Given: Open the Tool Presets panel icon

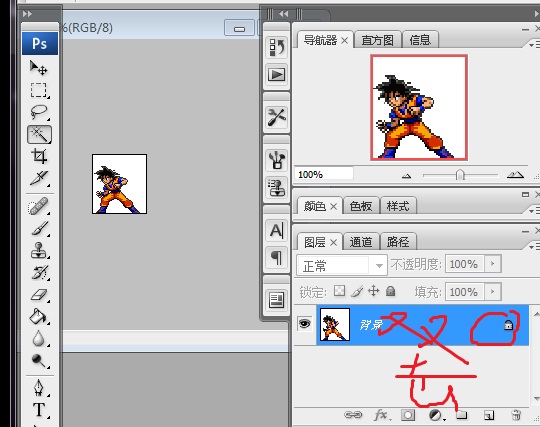Looking at the screenshot, I should pyautogui.click(x=277, y=117).
